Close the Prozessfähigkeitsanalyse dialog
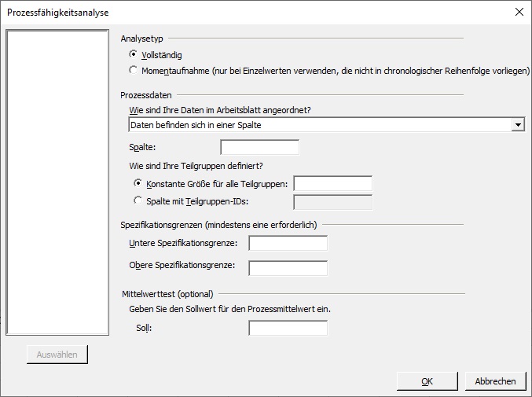The width and height of the screenshot is (532, 397). click(x=519, y=13)
